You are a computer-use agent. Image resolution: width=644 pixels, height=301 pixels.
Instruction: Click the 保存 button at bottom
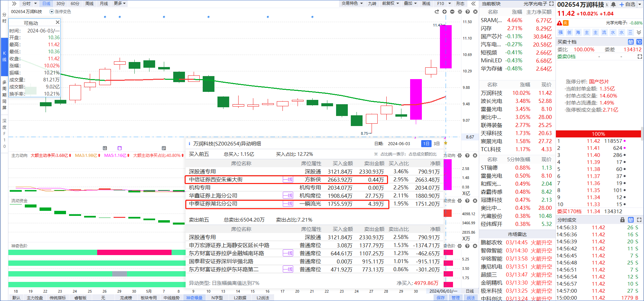(441, 298)
